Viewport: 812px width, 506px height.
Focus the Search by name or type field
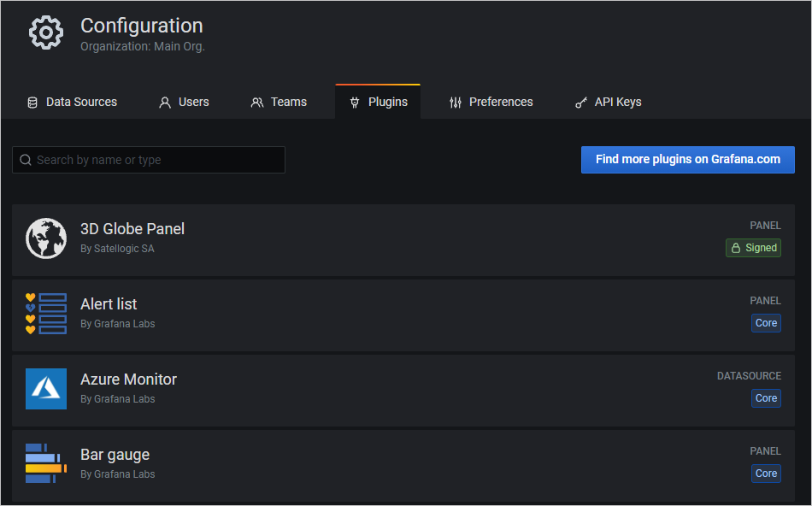coord(149,160)
